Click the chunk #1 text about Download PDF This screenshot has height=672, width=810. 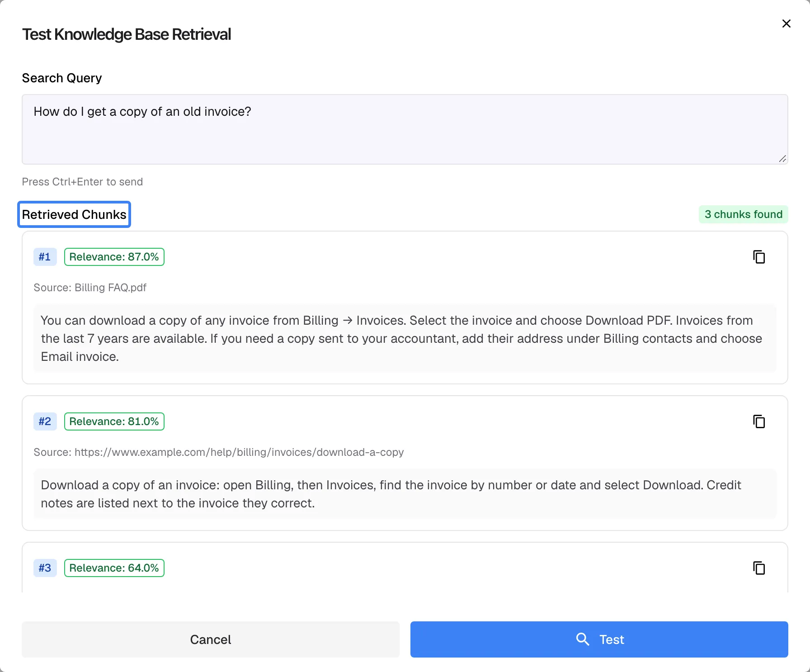tap(405, 338)
